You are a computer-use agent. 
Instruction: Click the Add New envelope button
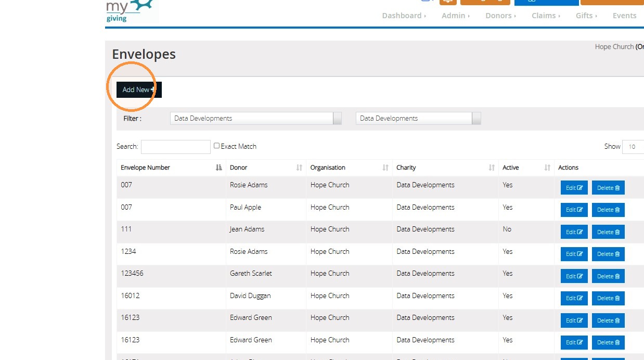(139, 89)
